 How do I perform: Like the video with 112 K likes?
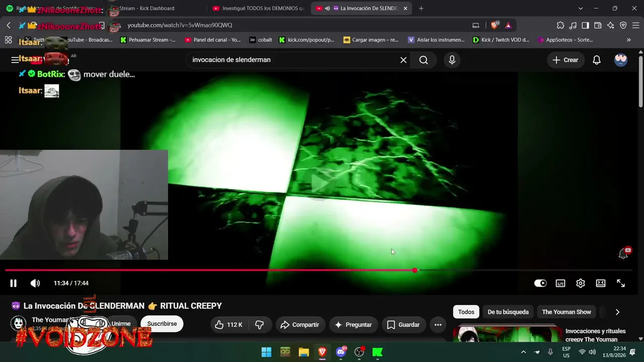(x=228, y=325)
